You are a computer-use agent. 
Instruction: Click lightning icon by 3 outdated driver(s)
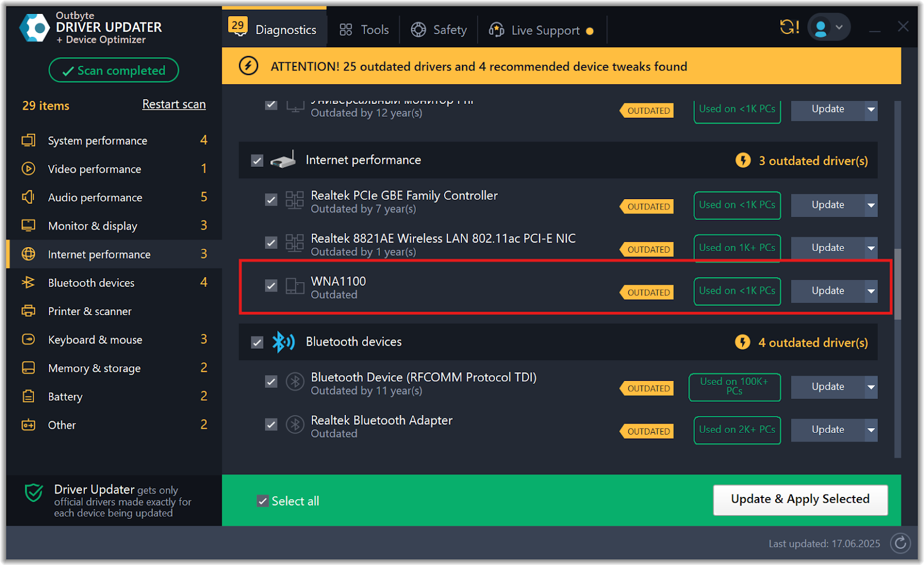[x=743, y=160]
